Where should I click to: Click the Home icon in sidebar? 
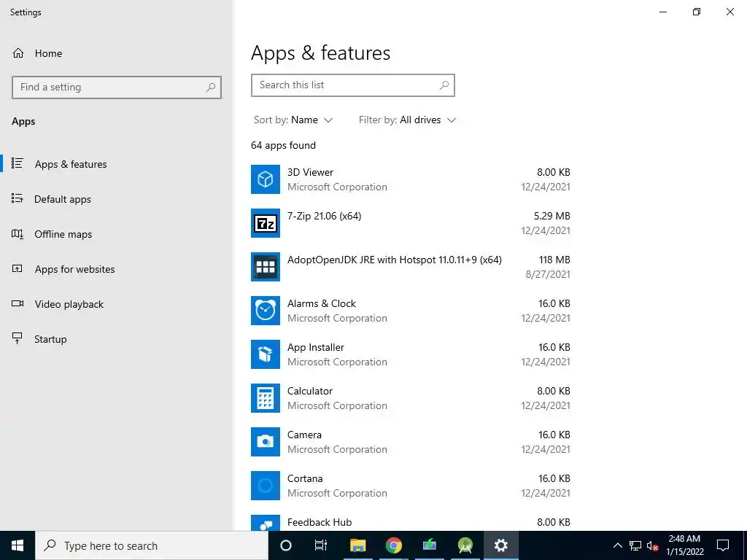18,53
